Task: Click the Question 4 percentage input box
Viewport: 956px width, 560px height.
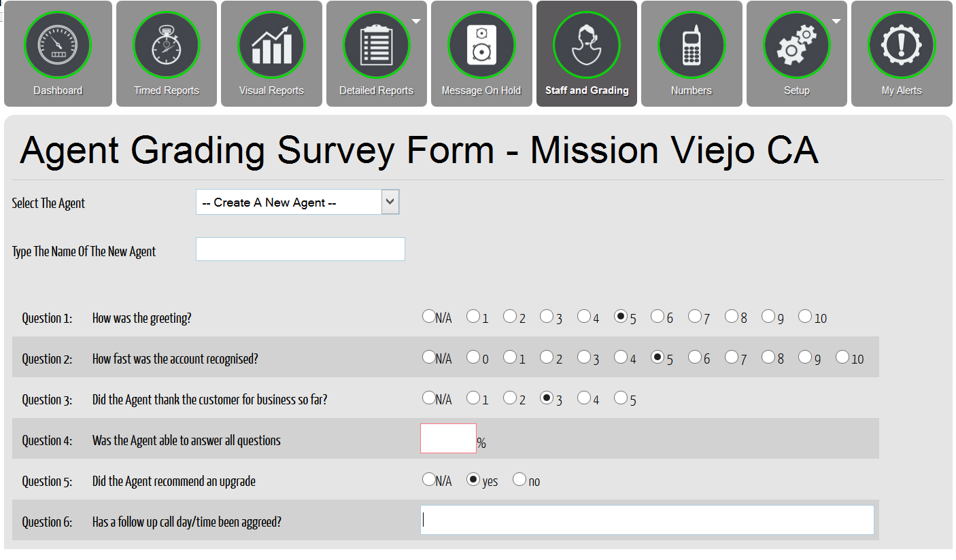Action: pos(448,438)
